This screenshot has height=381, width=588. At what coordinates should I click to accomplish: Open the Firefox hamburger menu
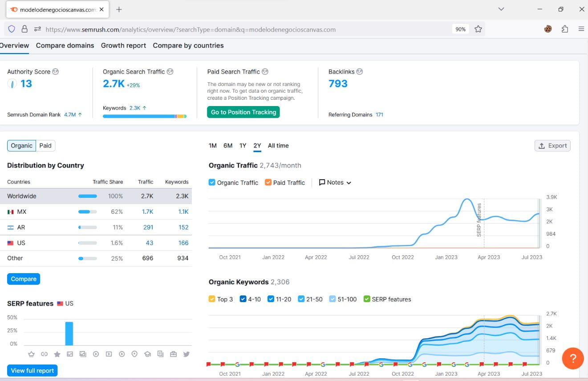[x=581, y=29]
